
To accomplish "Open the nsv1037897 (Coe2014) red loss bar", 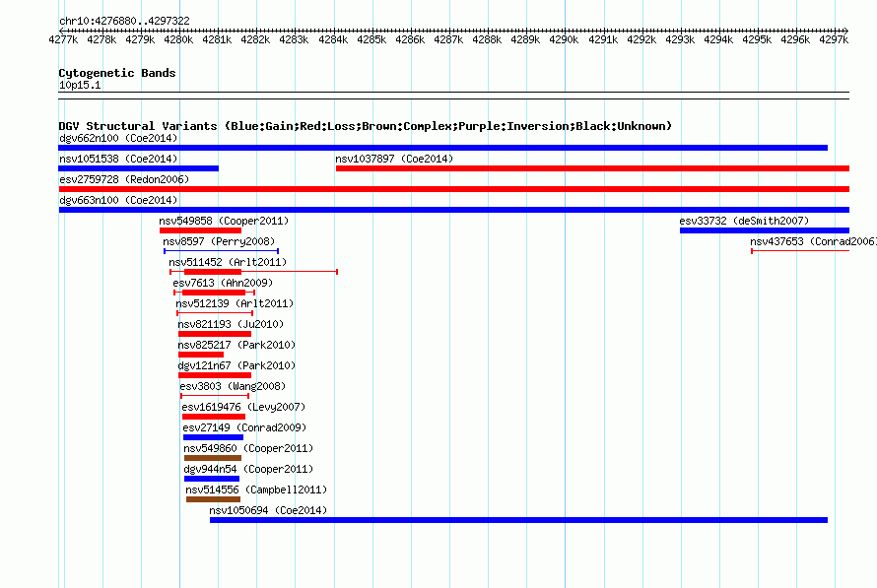I will (x=592, y=168).
